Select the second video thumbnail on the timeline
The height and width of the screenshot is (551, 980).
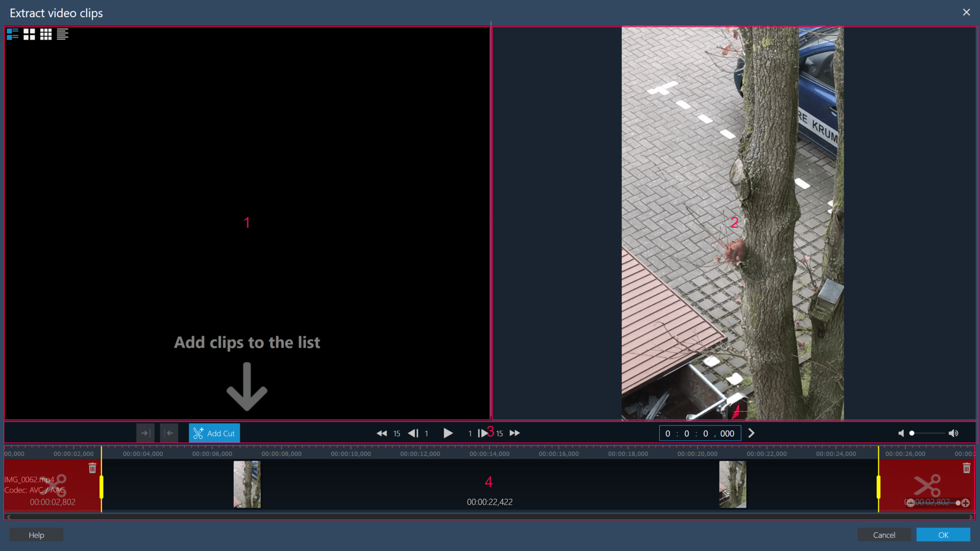(x=733, y=484)
